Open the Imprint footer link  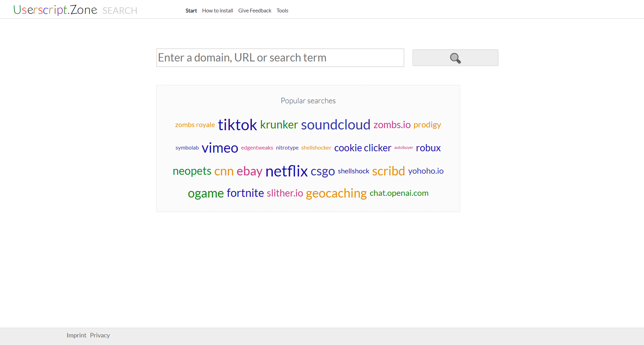click(x=77, y=335)
